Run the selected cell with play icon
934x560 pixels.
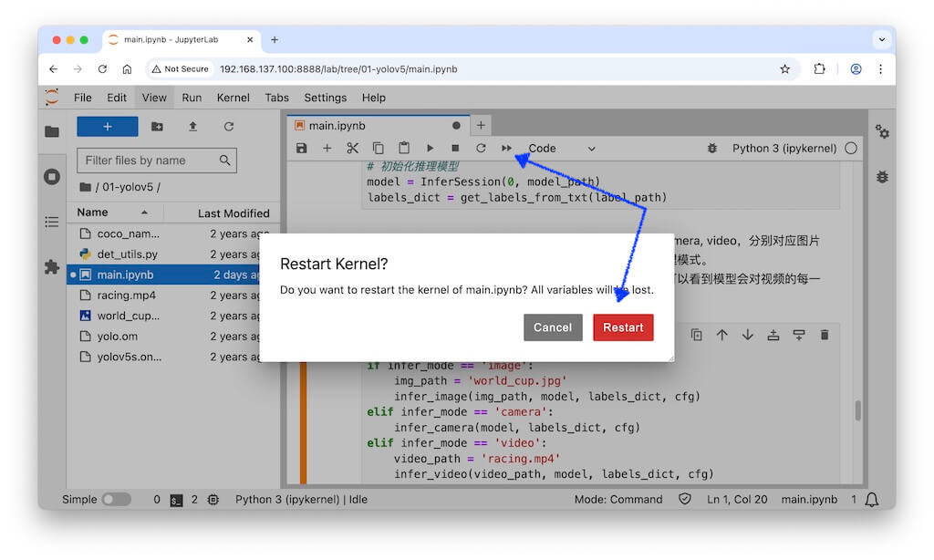coord(430,148)
